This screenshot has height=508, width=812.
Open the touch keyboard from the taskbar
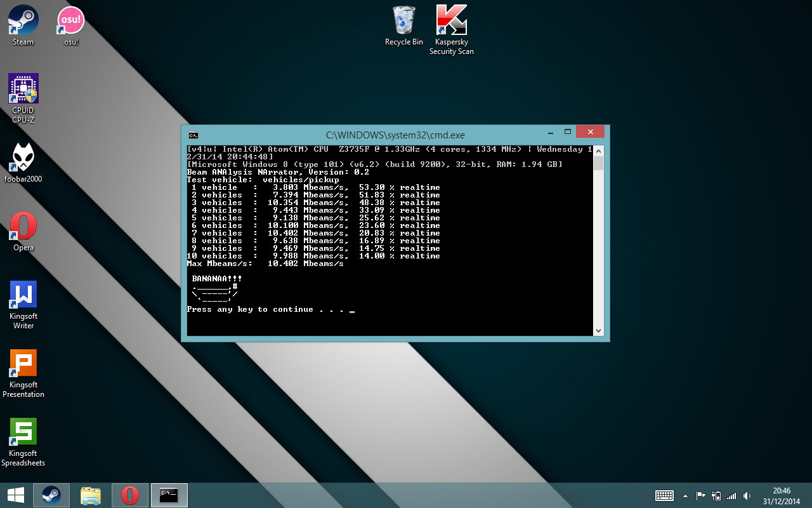click(664, 495)
